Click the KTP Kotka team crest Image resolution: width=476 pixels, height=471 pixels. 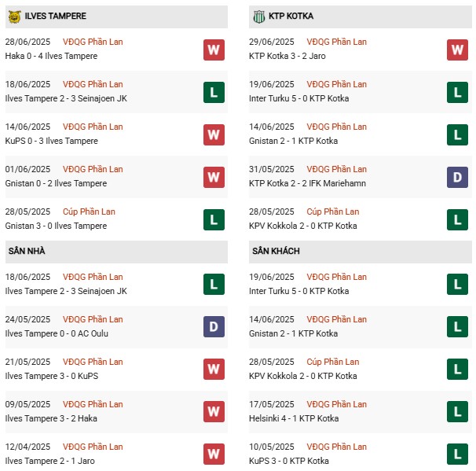[x=259, y=17]
